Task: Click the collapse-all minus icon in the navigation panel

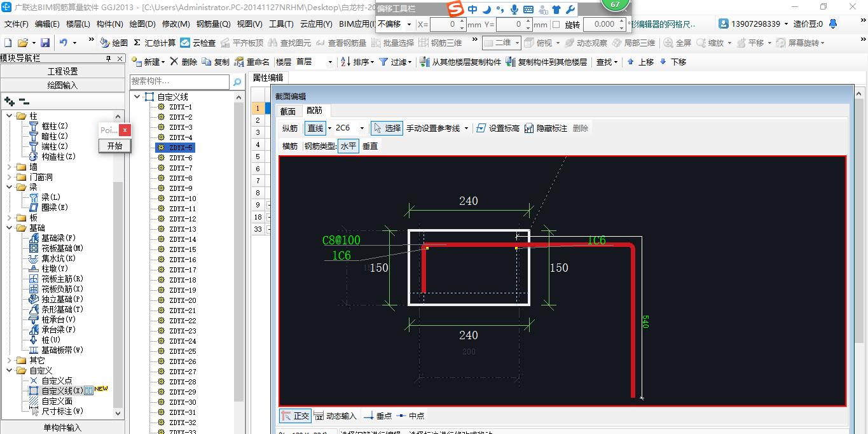Action: click(x=24, y=101)
